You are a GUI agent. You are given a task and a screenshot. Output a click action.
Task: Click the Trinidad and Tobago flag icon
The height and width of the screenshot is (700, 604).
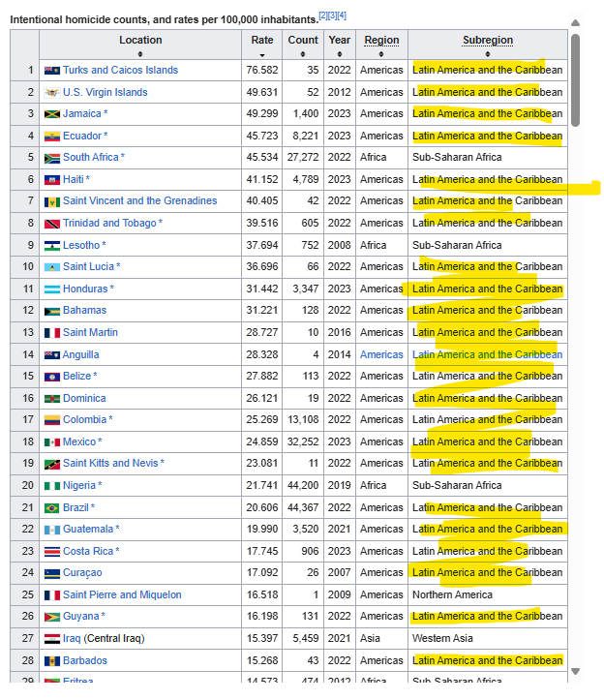coord(51,224)
